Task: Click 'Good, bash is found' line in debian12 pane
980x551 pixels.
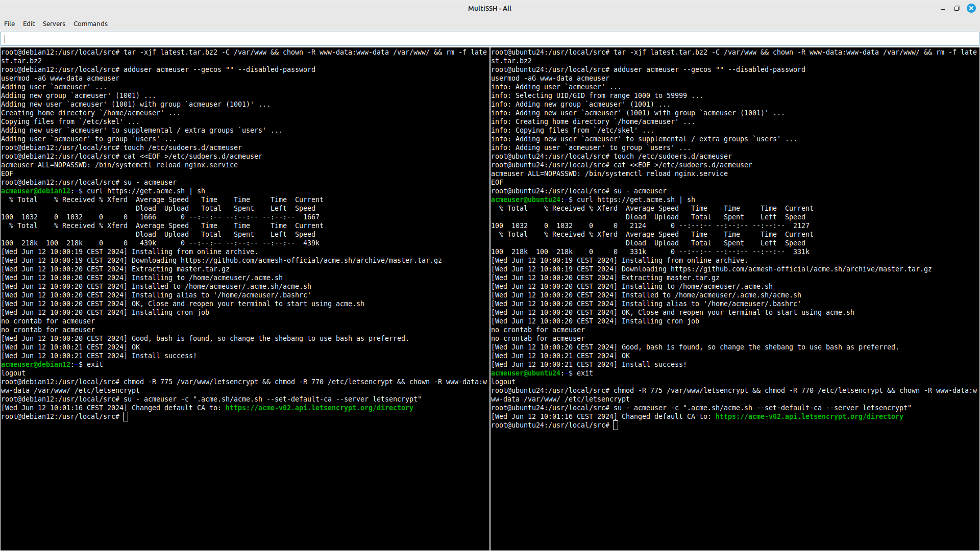Action: 205,338
